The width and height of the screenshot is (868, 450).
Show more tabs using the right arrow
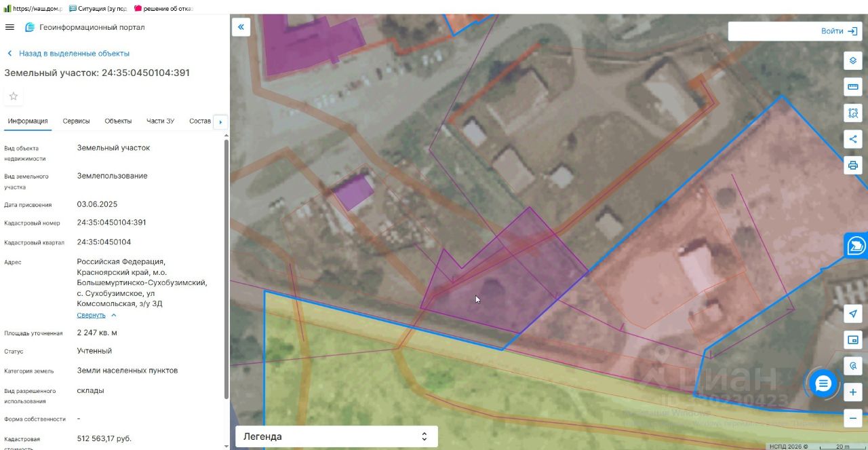click(220, 121)
